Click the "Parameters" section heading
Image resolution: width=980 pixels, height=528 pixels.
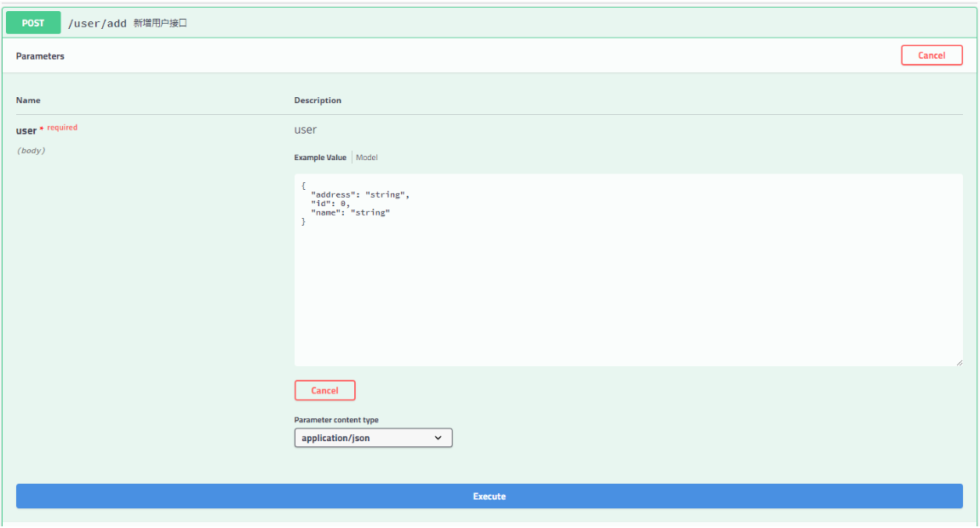40,56
